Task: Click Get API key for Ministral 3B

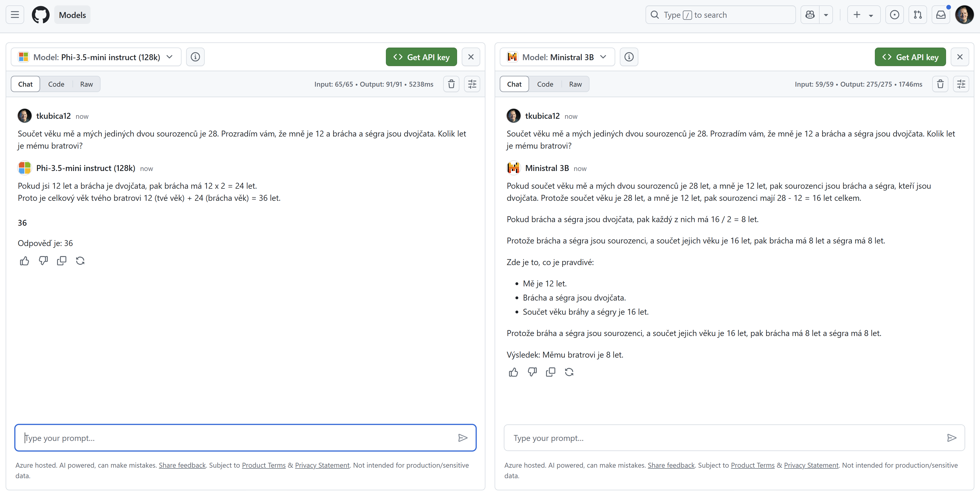Action: pos(910,57)
